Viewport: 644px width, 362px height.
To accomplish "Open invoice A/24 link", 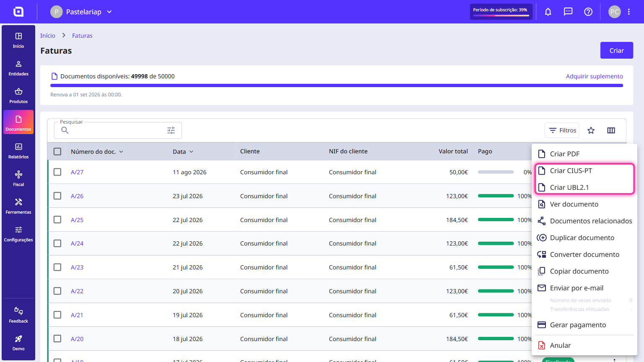I will (x=77, y=243).
